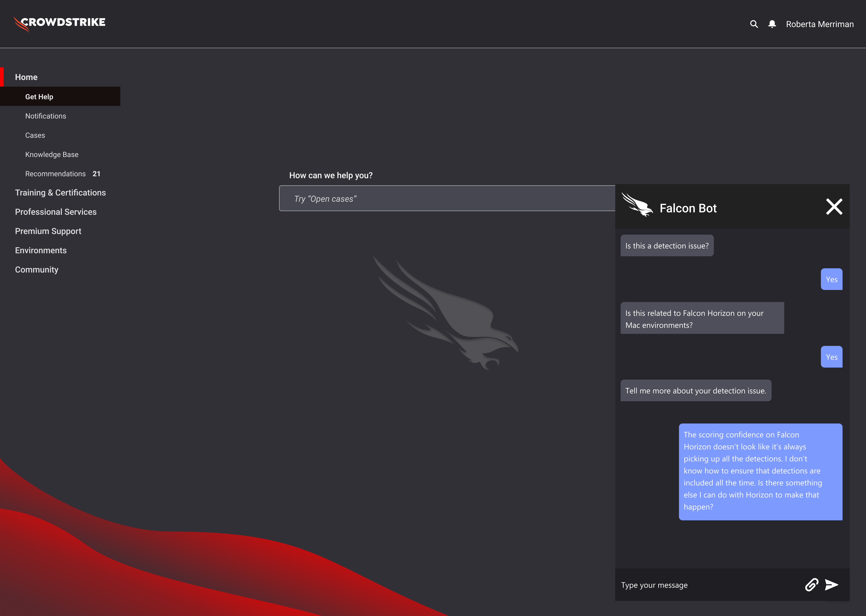Open Roberta Merriman user menu

point(820,24)
